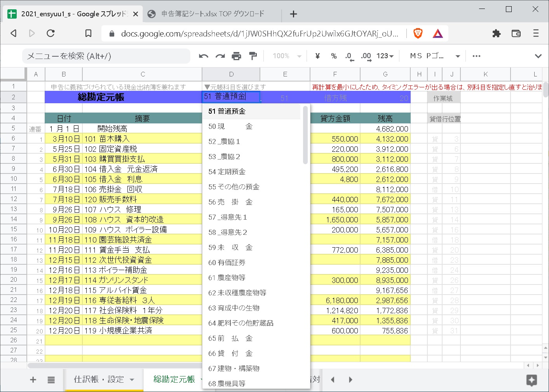Decrease decimal places
This screenshot has width=549, height=392.
tap(349, 57)
